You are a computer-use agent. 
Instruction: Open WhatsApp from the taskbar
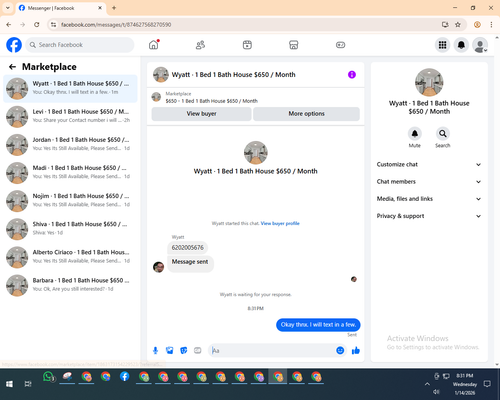[49, 377]
